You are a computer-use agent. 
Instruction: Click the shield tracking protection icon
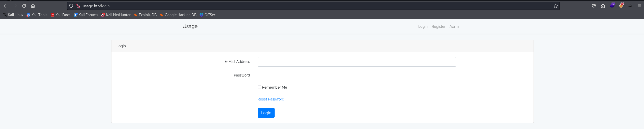71,6
